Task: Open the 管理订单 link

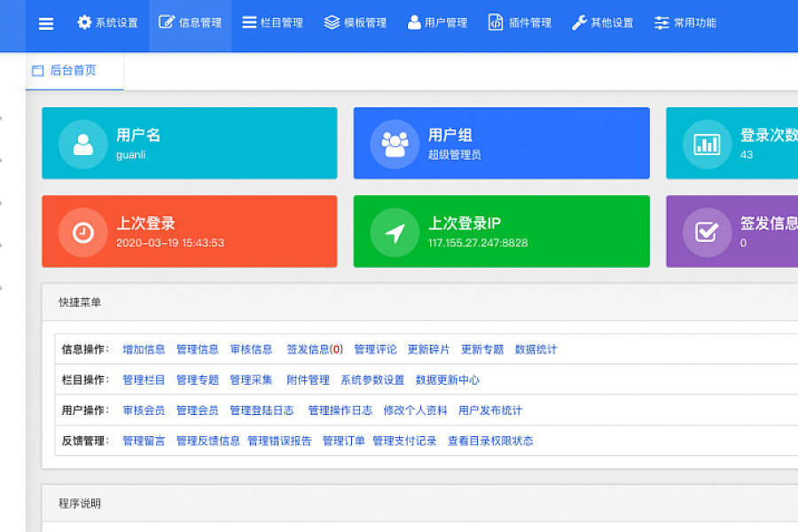Action: (x=344, y=441)
